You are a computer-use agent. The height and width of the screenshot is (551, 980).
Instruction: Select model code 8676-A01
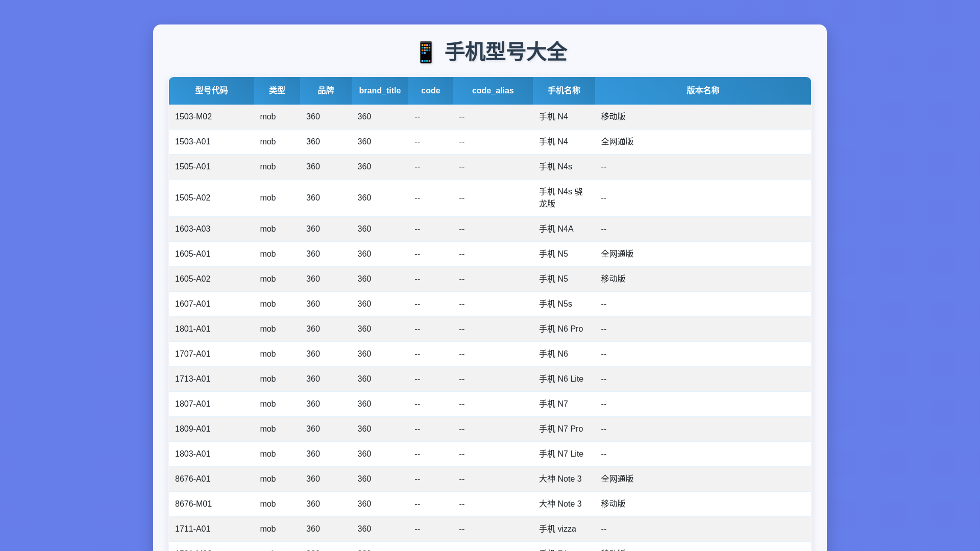(193, 479)
